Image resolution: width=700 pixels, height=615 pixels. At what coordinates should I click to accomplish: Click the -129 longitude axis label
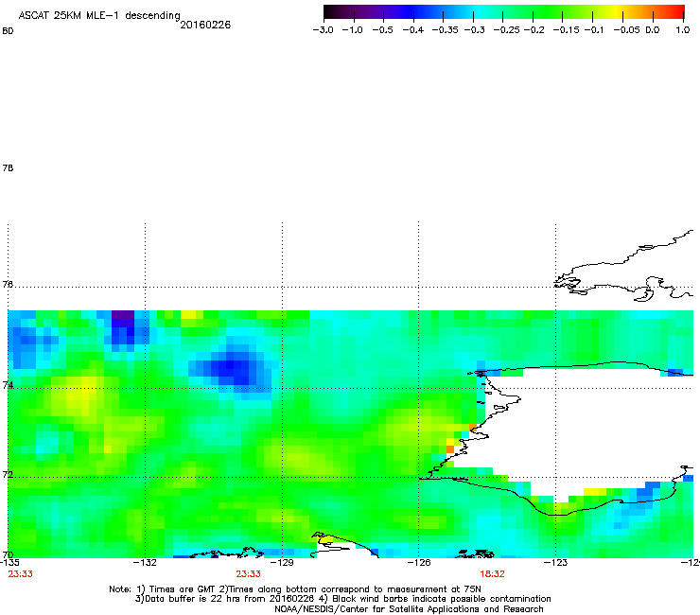point(283,562)
